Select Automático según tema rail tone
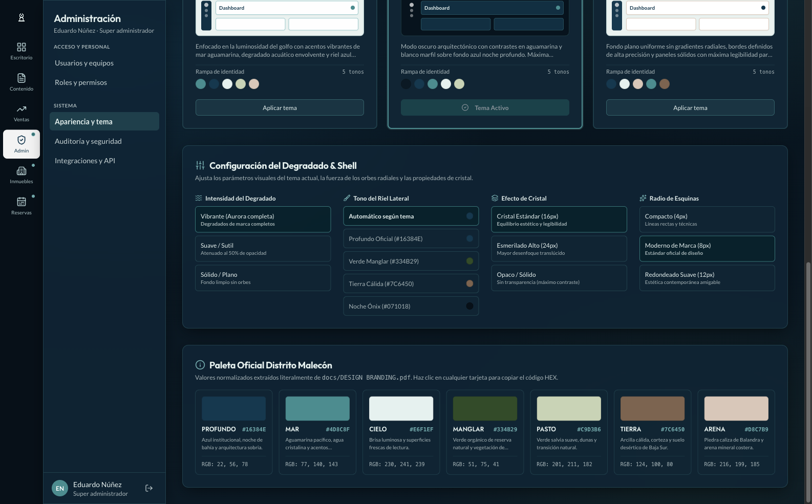Screen dimensions: 812x504 click(411, 216)
